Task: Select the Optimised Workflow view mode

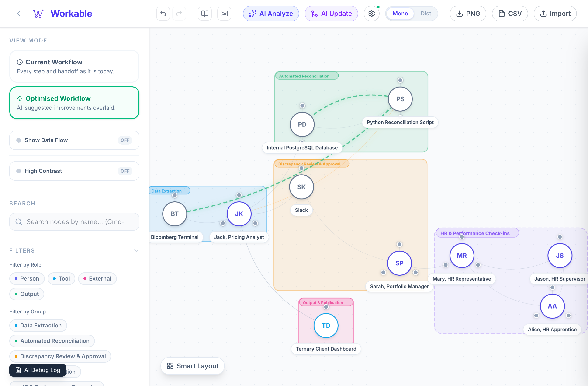Action: pos(74,103)
